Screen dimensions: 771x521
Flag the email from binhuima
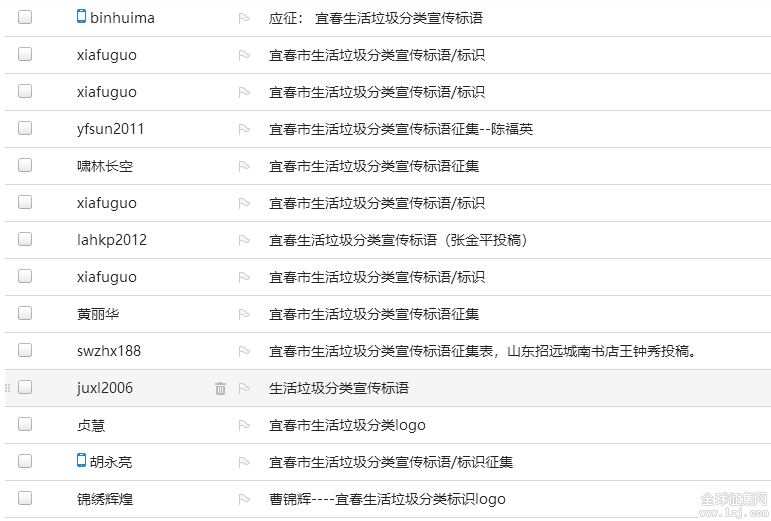point(244,18)
